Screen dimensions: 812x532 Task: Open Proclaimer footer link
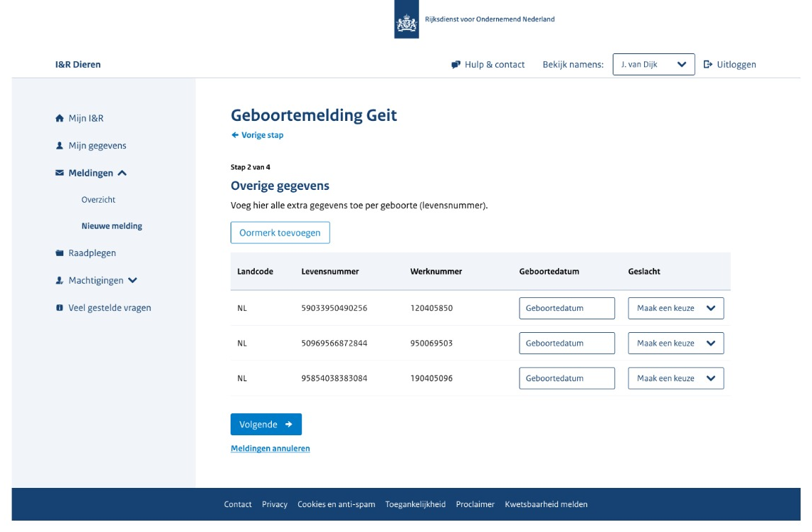[x=475, y=504]
